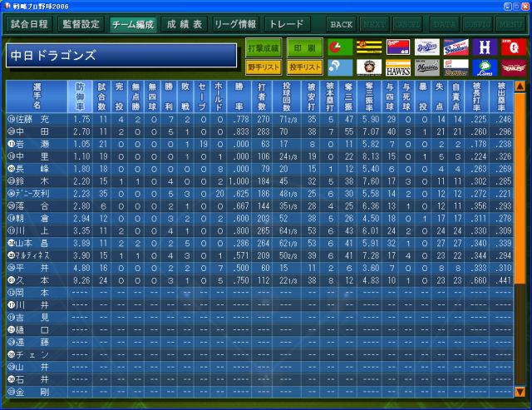Select player row デニー友利
Viewport: 532px width, 410px height.
point(259,194)
